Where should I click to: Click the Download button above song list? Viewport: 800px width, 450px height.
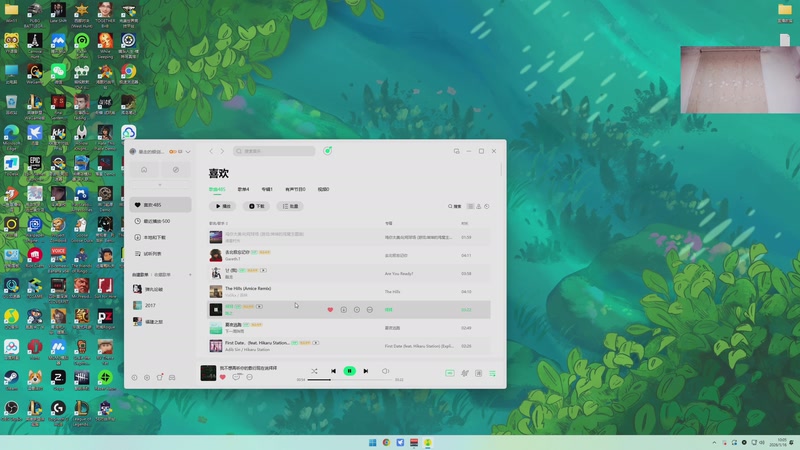(x=256, y=206)
